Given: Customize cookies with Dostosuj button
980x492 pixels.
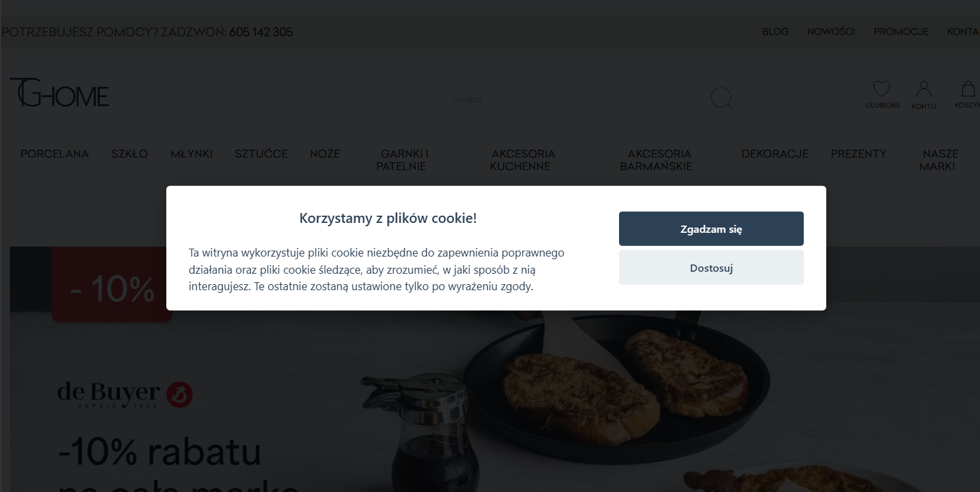Looking at the screenshot, I should (x=711, y=268).
